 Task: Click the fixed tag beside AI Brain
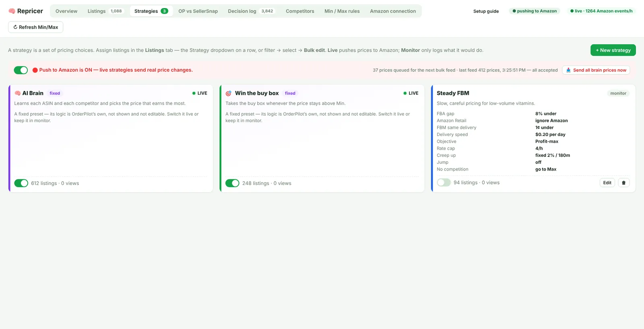[x=55, y=93]
